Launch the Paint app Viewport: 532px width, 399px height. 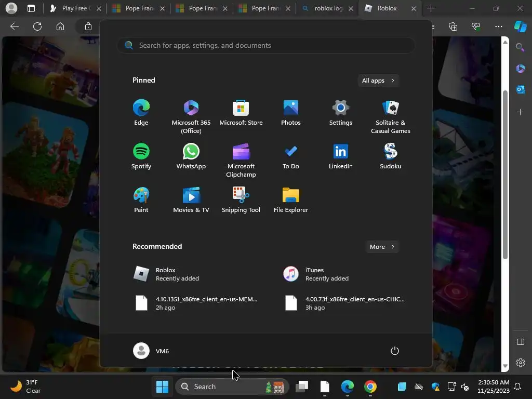tap(141, 200)
